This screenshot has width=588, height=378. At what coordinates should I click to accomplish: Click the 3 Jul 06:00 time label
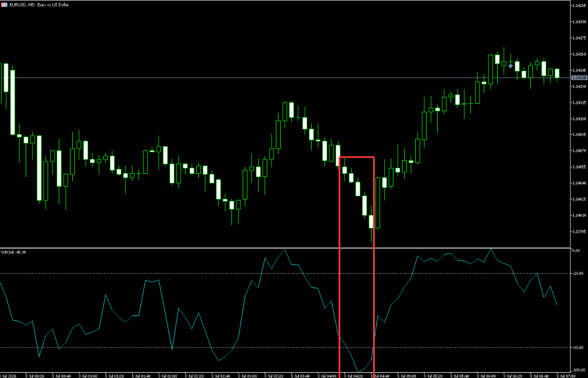click(x=486, y=375)
